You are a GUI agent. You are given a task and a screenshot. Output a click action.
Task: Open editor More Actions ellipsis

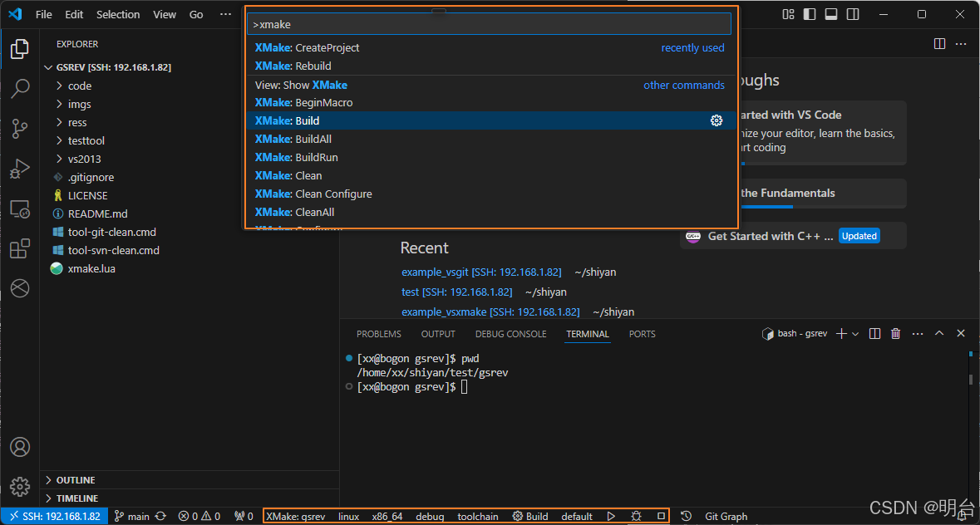[x=961, y=44]
